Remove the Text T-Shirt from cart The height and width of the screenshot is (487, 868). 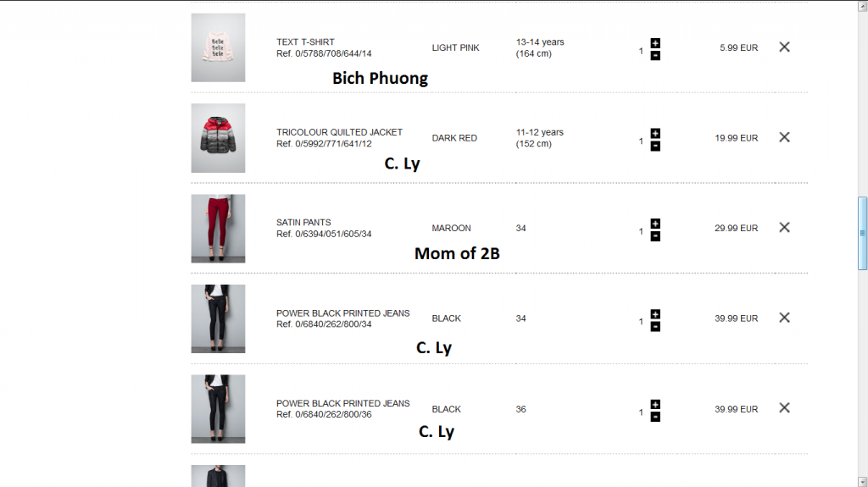(784, 47)
